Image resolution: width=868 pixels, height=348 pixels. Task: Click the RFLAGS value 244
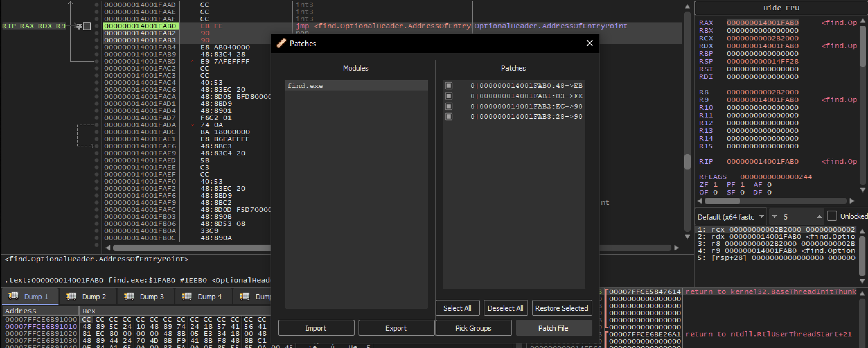(x=776, y=177)
